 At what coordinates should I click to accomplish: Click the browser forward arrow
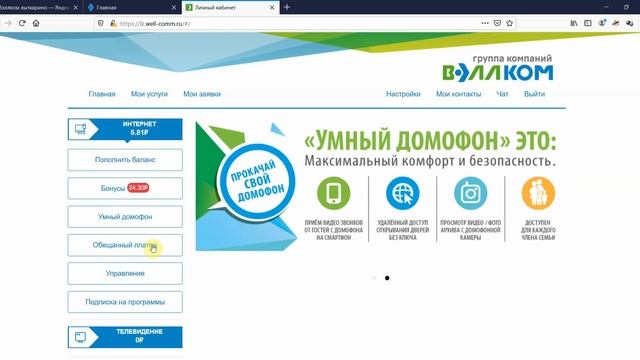click(x=7, y=23)
